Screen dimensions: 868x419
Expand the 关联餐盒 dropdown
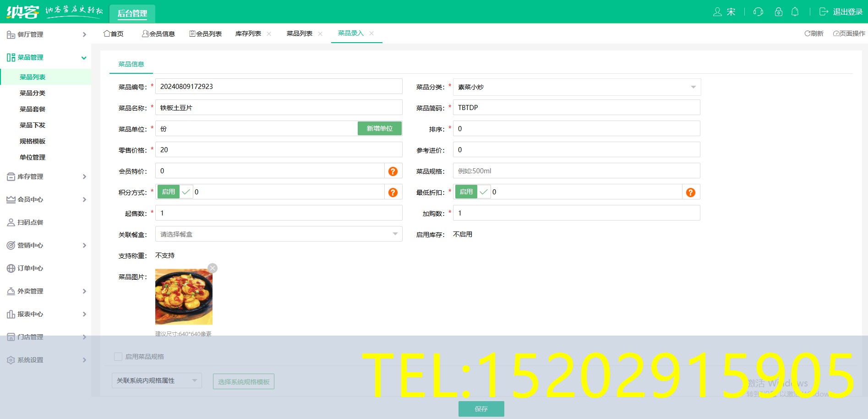click(394, 234)
